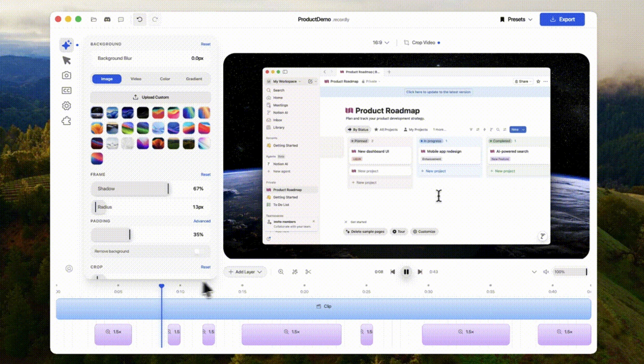Open the 16:9 aspect ratio dropdown
Viewport: 644px width, 364px height.
pyautogui.click(x=381, y=43)
